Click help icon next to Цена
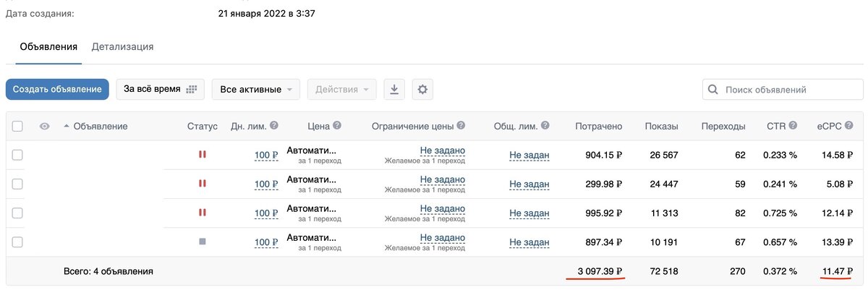Image resolution: width=868 pixels, height=290 pixels. pos(338,126)
